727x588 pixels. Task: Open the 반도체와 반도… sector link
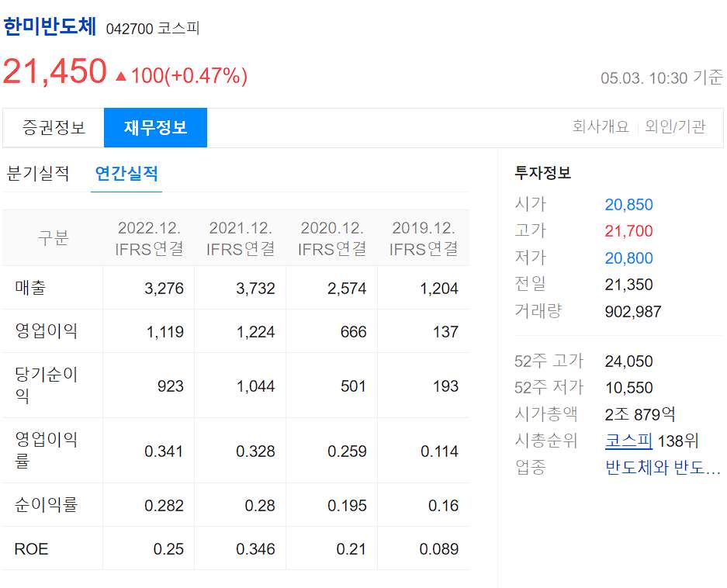point(663,467)
